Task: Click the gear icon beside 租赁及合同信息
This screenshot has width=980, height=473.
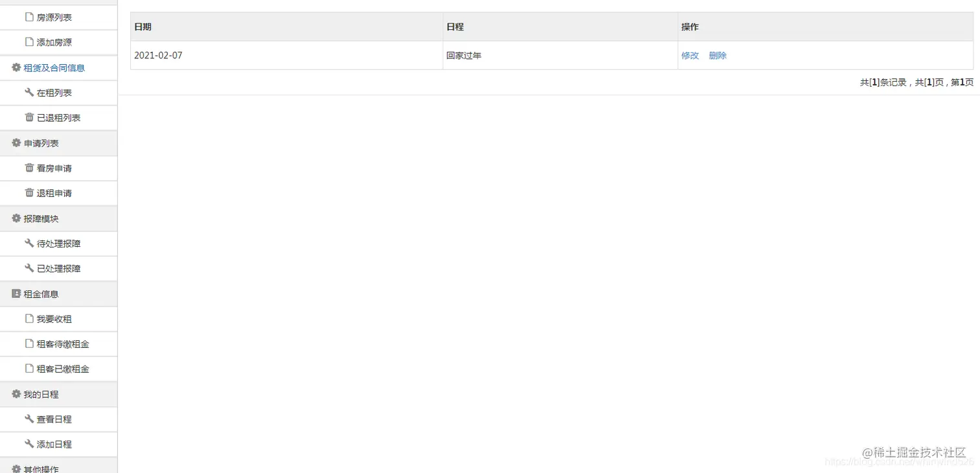Action: click(x=16, y=67)
